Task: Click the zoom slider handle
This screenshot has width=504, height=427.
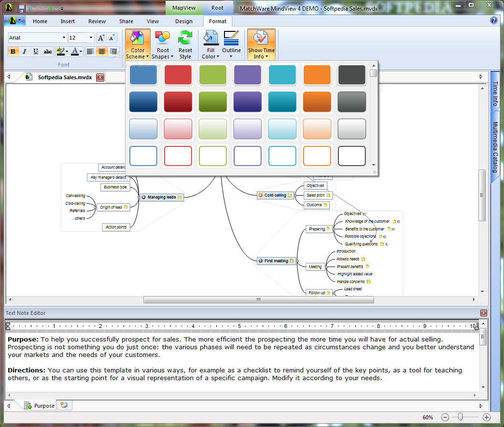Action: point(460,417)
